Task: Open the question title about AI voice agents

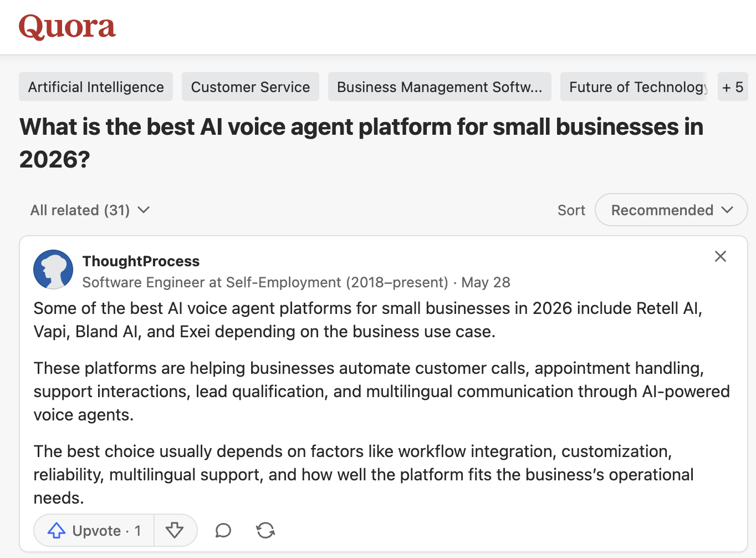Action: click(x=361, y=143)
